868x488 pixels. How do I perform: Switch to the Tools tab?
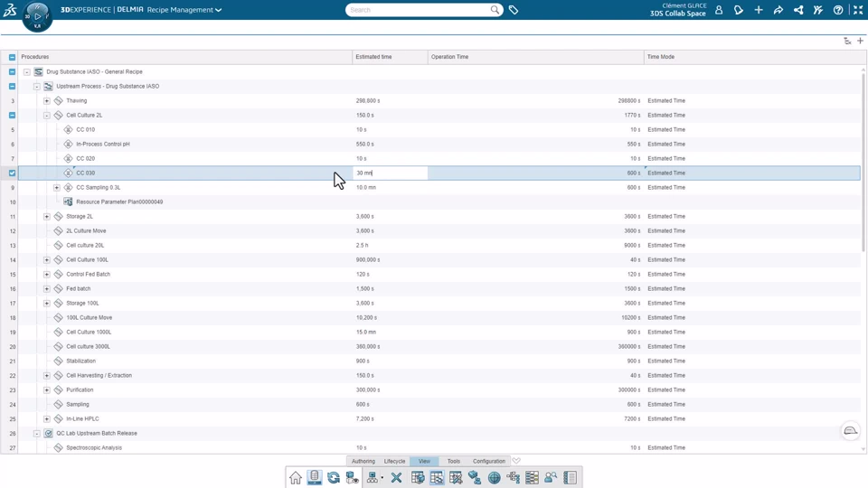(454, 461)
